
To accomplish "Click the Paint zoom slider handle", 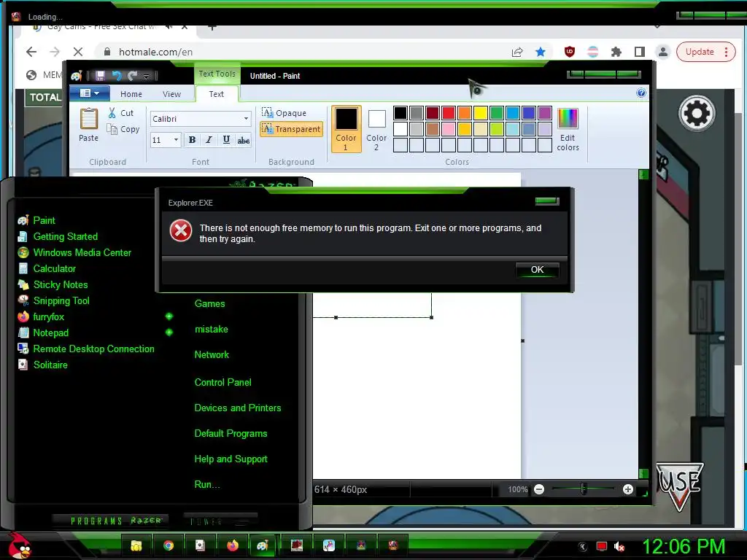I will click(x=583, y=489).
